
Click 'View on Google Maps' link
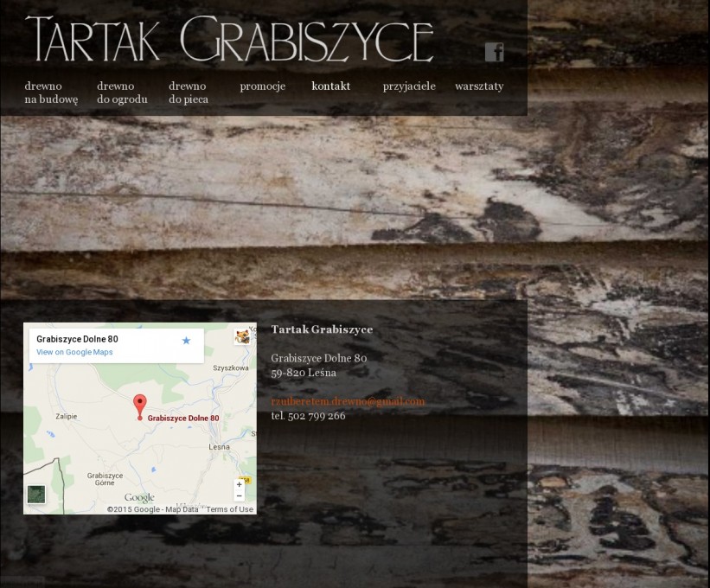pos(74,352)
